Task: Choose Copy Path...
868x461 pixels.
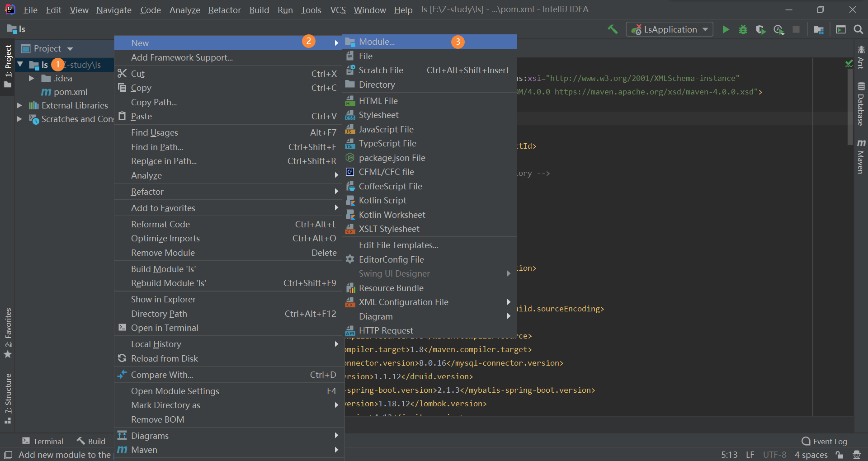Action: point(229,102)
